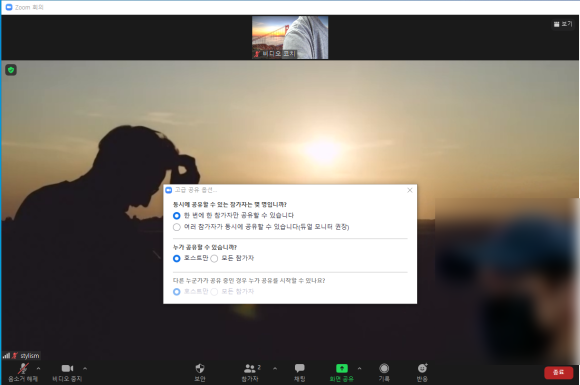
Task: Click the network signal bars icon
Action: pos(6,356)
